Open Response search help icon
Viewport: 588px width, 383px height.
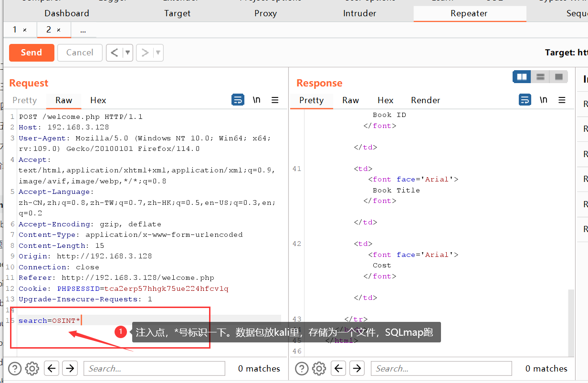tap(302, 368)
